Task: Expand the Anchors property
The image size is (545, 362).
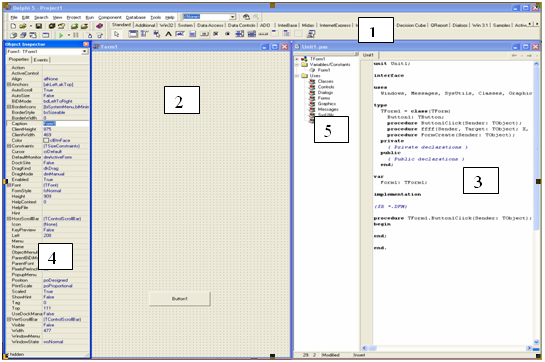Action: click(x=9, y=85)
